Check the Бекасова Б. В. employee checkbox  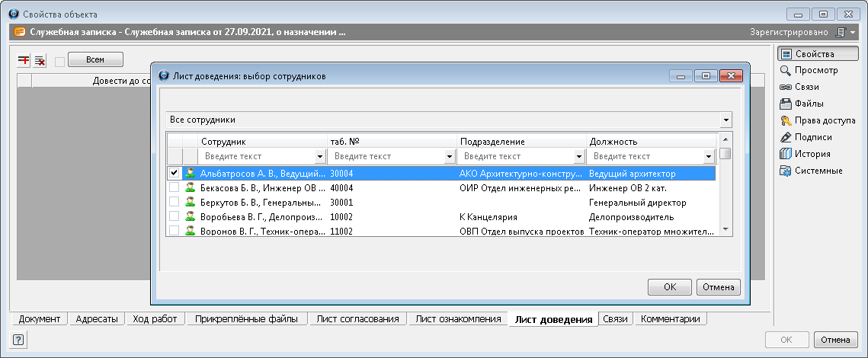pyautogui.click(x=175, y=187)
